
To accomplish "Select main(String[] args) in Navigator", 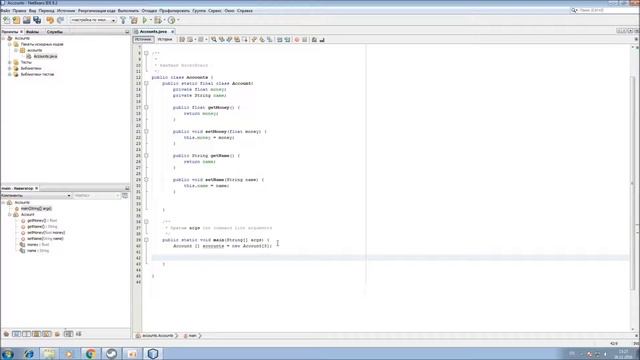I will coord(36,208).
